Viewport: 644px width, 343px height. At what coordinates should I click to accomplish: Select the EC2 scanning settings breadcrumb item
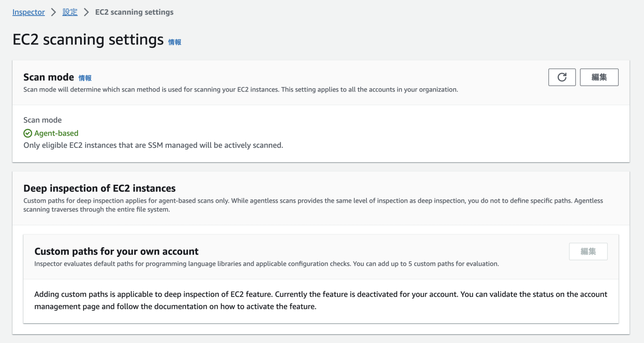[x=134, y=12]
